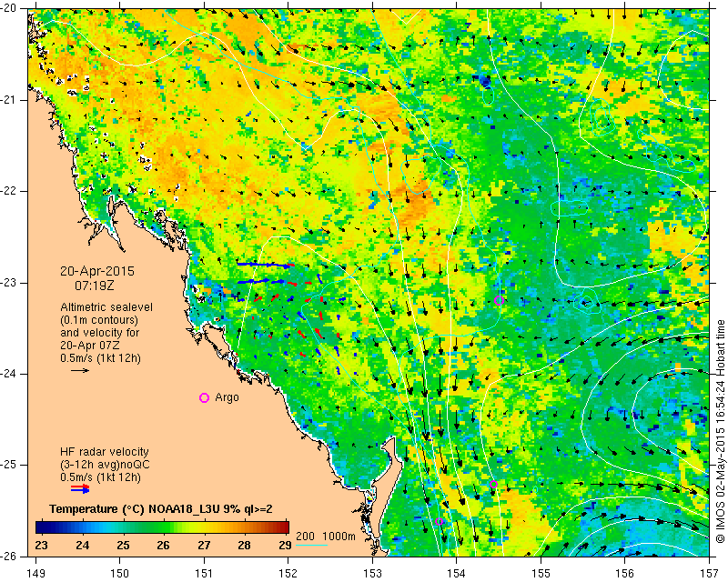Click the longitude axis label 151

pos(204,574)
